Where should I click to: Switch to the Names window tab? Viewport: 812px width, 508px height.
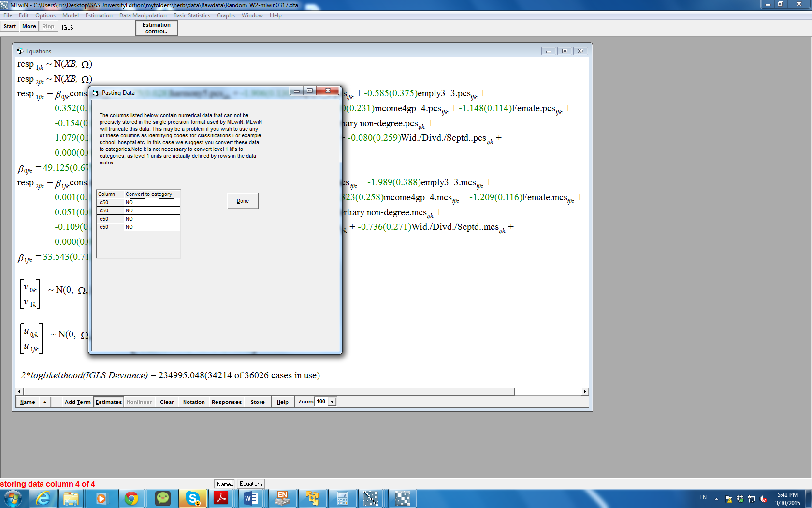225,484
